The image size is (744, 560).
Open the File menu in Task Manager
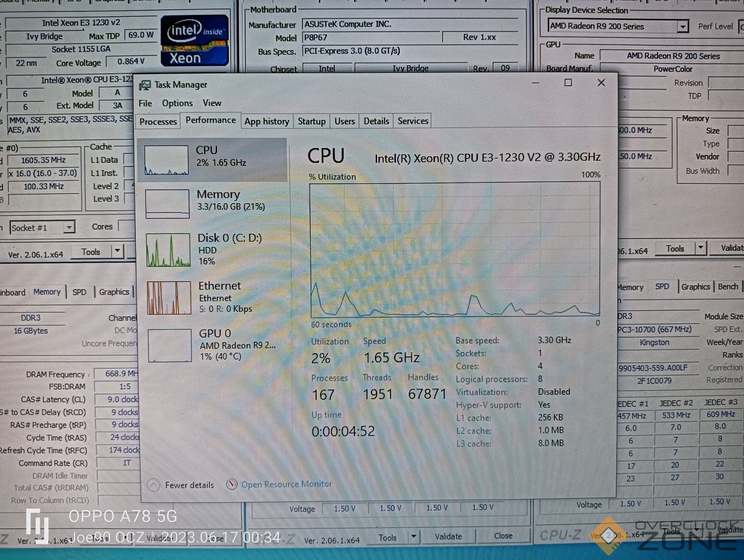(x=145, y=103)
